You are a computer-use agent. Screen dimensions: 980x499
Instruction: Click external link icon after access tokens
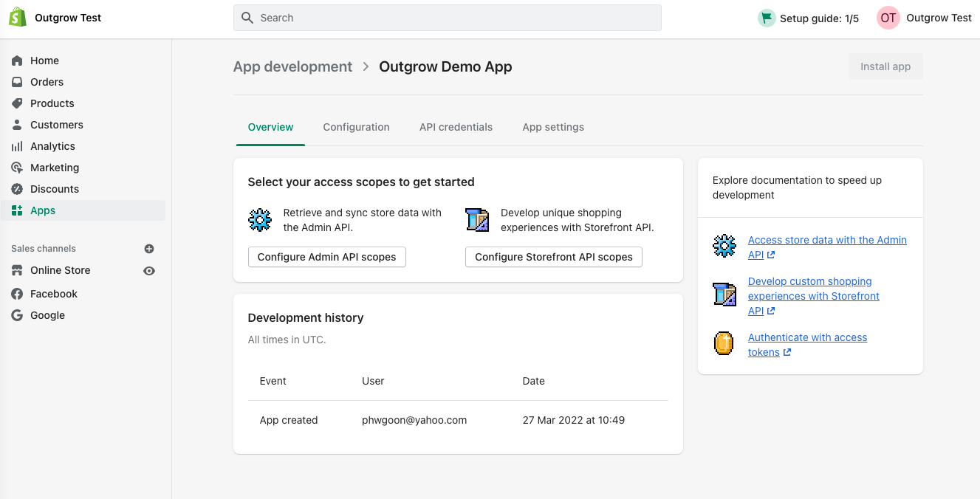[x=787, y=352]
